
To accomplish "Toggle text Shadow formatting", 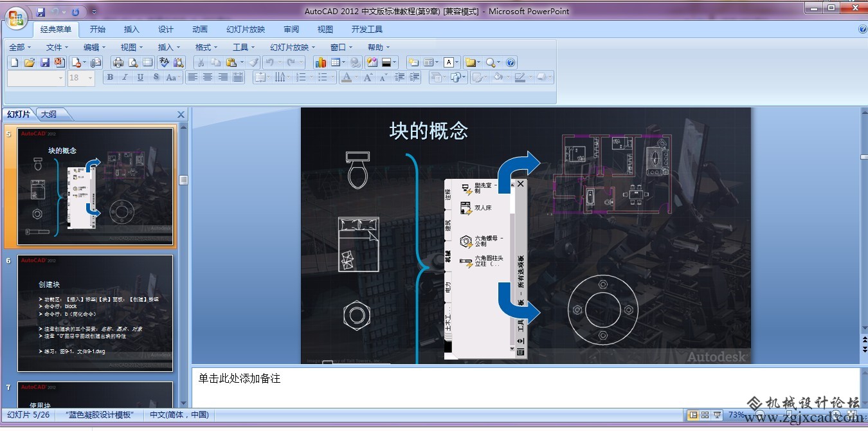I will coord(156,77).
